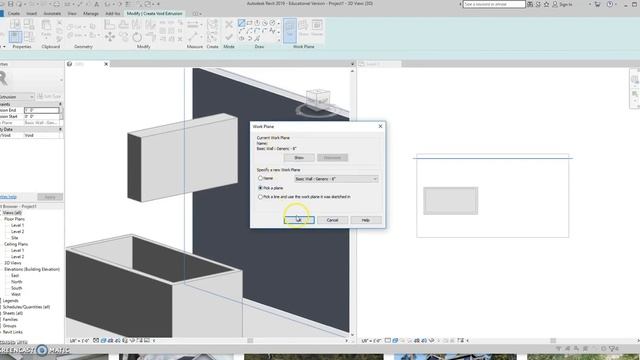The height and width of the screenshot is (360, 640).
Task: Collapse the Constraints section in Properties
Action: pos(60,104)
